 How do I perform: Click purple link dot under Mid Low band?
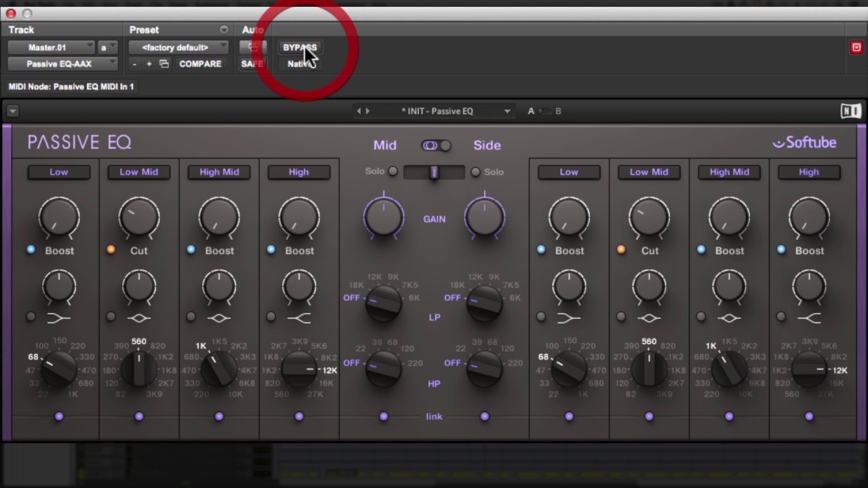point(59,416)
